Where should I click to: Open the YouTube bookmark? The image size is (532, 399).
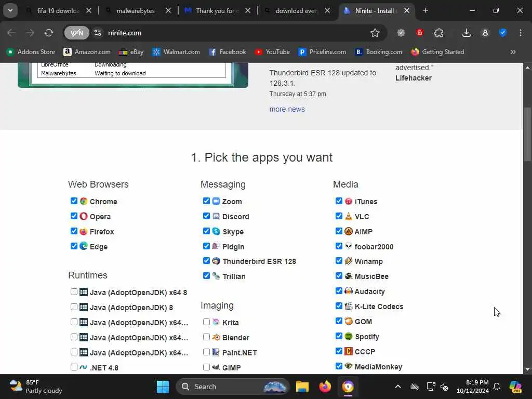tap(272, 52)
